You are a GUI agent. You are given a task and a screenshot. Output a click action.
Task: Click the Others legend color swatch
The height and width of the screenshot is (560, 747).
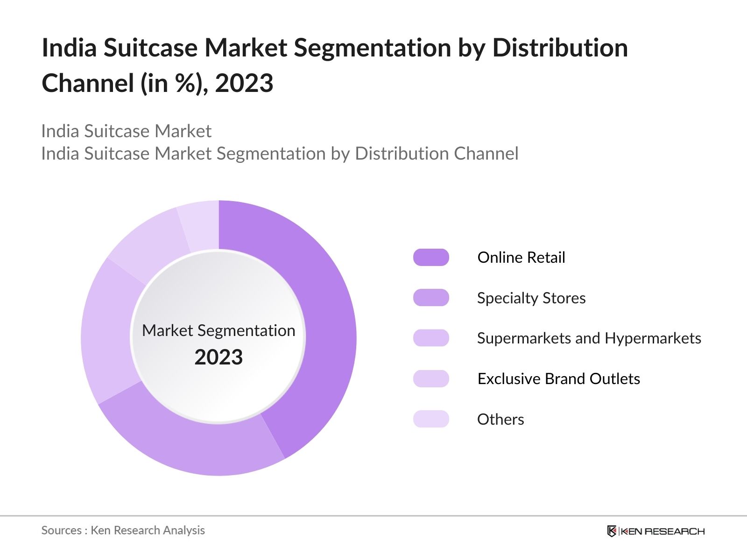(x=431, y=419)
